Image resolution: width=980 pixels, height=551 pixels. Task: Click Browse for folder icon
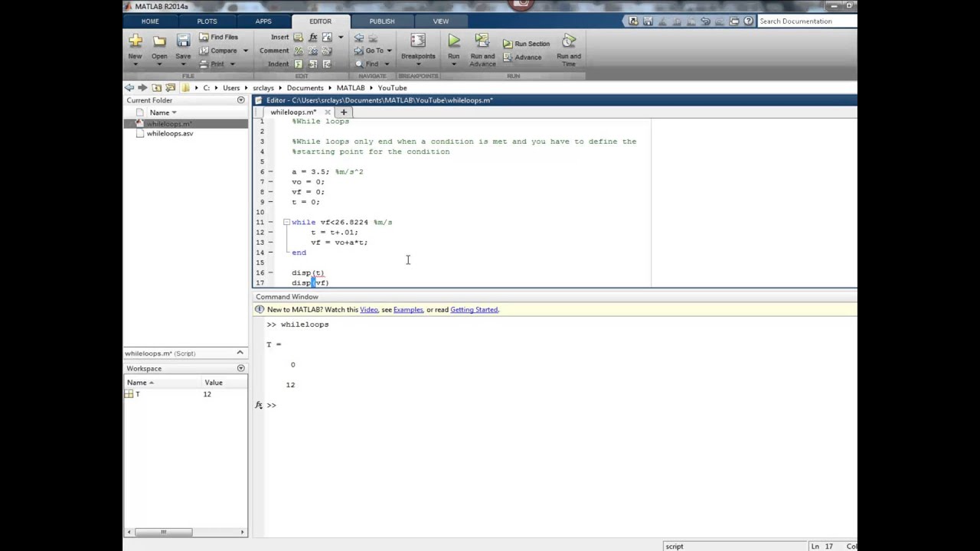pos(170,88)
